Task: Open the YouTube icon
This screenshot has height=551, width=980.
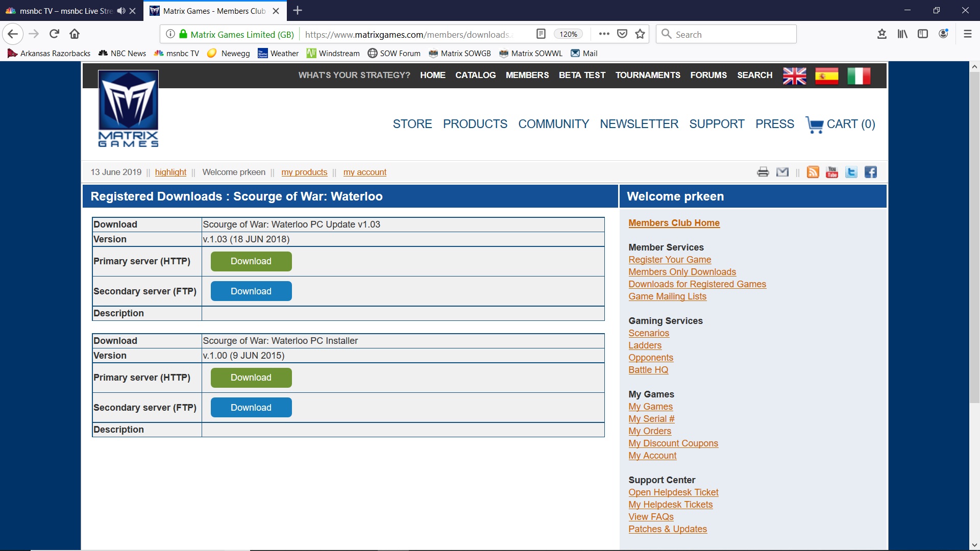Action: click(832, 172)
